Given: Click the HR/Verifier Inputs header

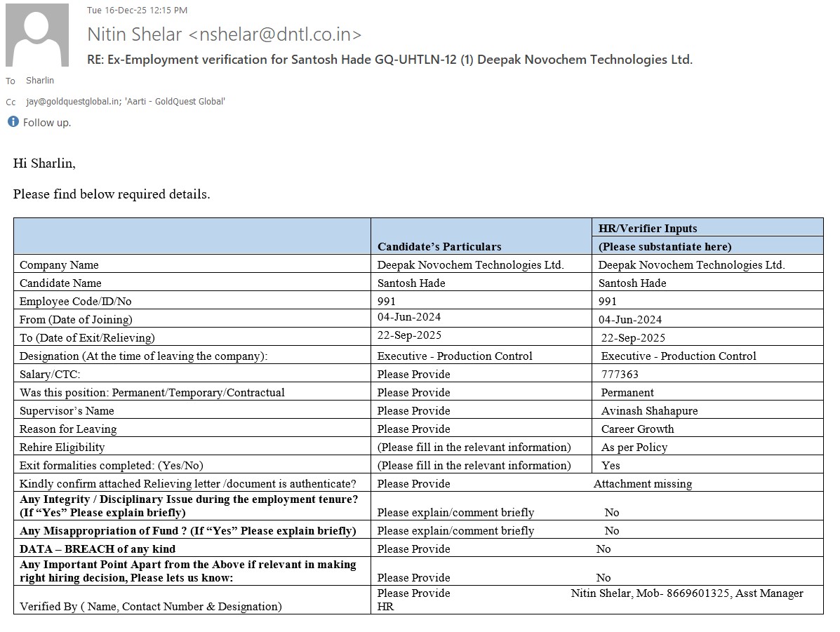Looking at the screenshot, I should [x=648, y=228].
